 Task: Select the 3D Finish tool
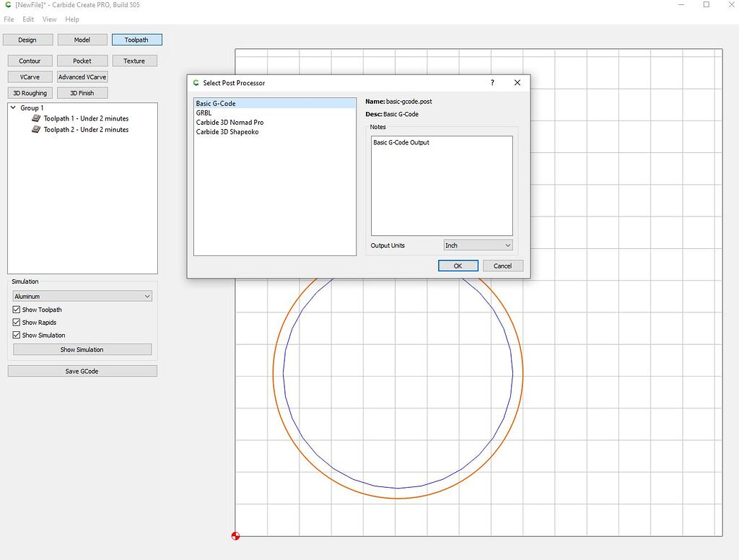pos(82,92)
